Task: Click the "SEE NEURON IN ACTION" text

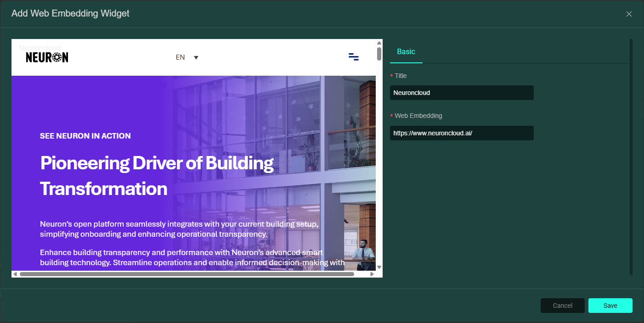Action: pos(85,136)
